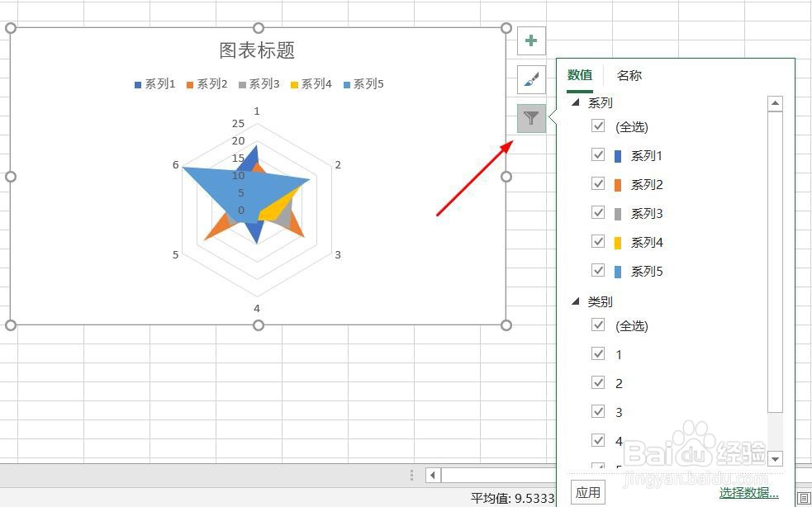
Task: Click radar axis label 2
Action: tap(338, 164)
